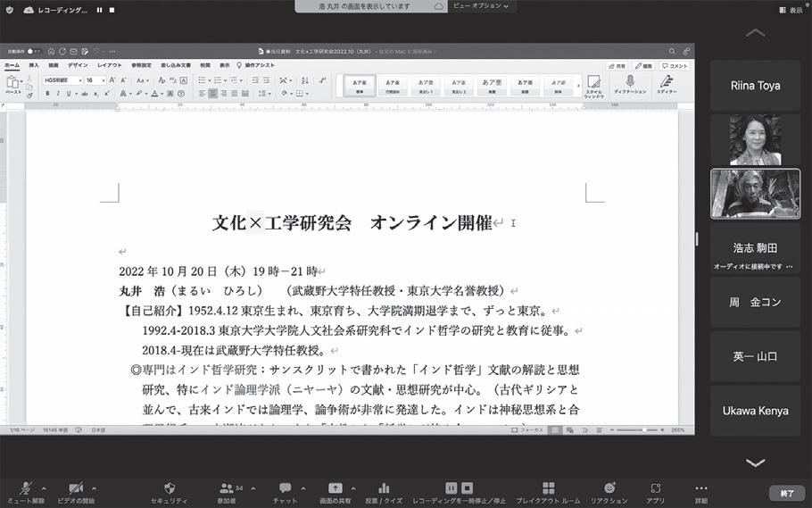Open the 校閲 Review ribbon tab
The image size is (812, 508).
(x=205, y=65)
